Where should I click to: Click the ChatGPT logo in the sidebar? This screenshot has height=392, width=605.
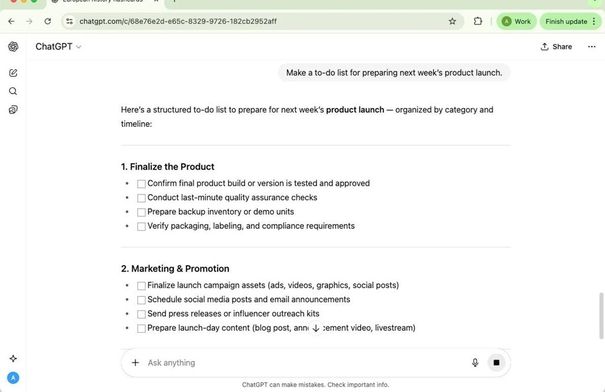click(x=13, y=47)
